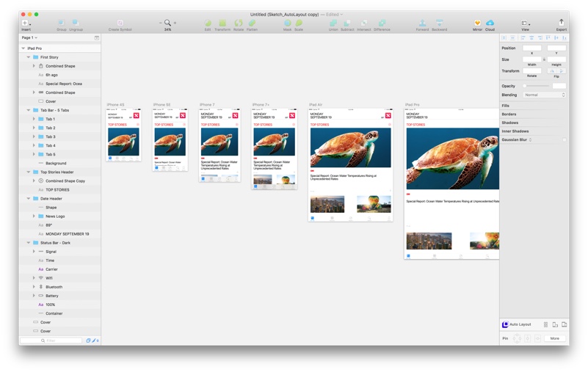The height and width of the screenshot is (372, 588).
Task: Click the Borders section header
Action: click(509, 114)
